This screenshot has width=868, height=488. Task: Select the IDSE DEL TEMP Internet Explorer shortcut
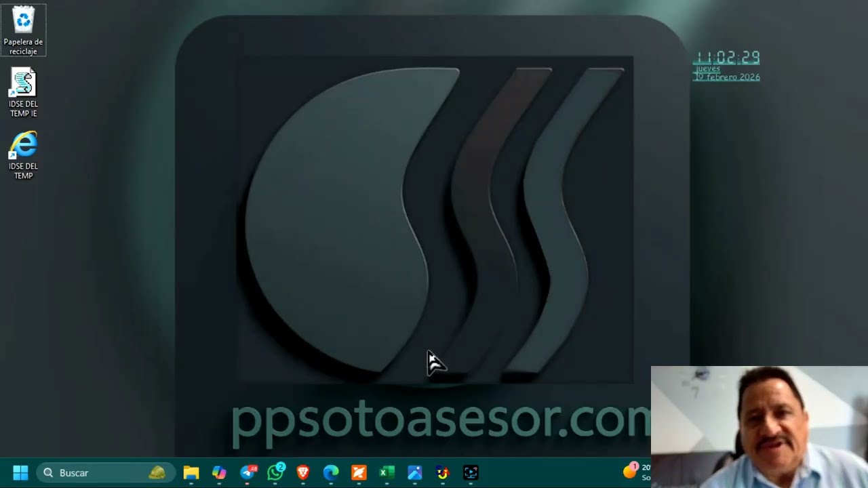click(x=23, y=155)
